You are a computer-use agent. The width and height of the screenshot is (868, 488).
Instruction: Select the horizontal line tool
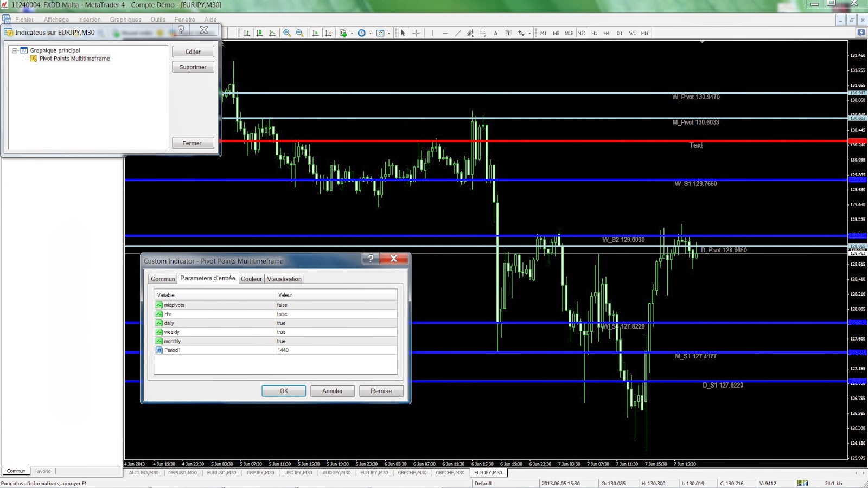tap(445, 33)
